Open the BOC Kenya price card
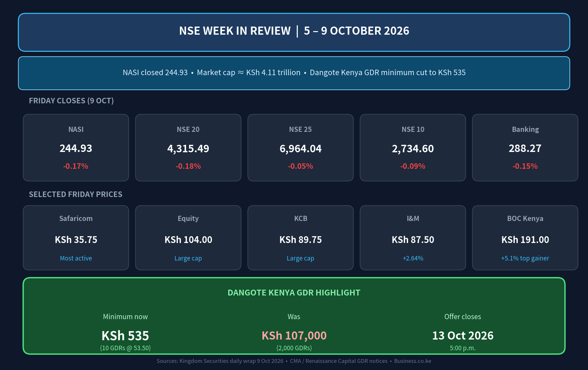The height and width of the screenshot is (370, 588). coord(525,237)
